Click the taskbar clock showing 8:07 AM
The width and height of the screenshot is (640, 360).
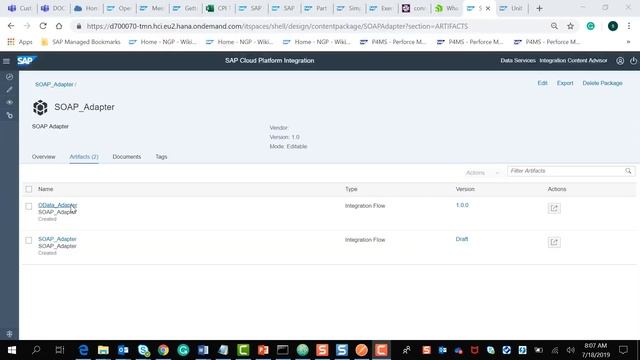point(596,350)
